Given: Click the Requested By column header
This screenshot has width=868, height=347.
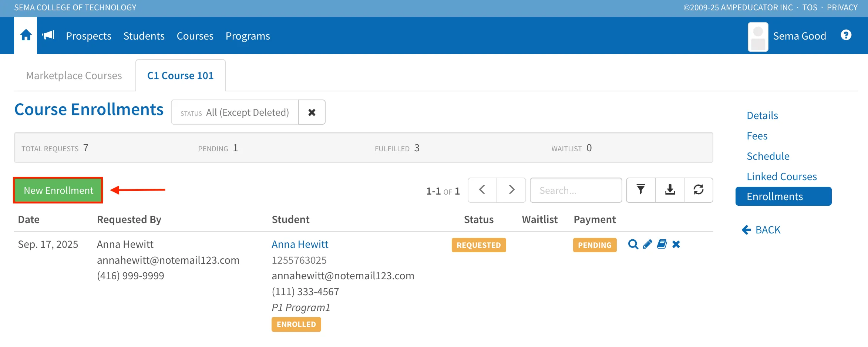Looking at the screenshot, I should [x=129, y=219].
